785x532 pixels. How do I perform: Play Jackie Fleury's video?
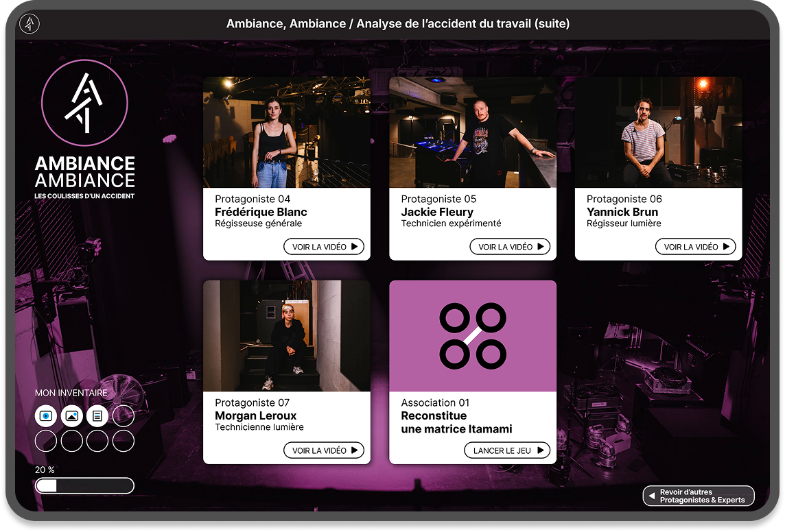click(510, 247)
